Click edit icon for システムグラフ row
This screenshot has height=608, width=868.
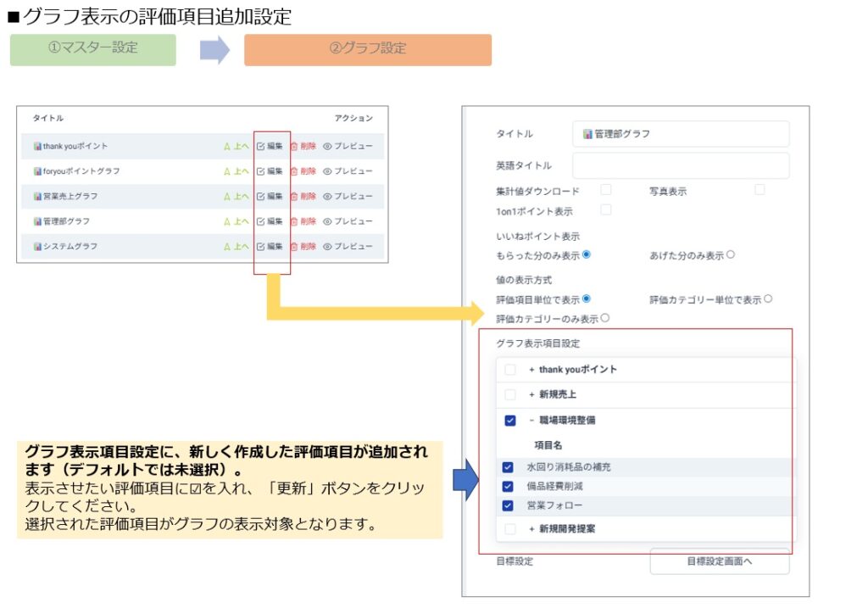point(261,247)
